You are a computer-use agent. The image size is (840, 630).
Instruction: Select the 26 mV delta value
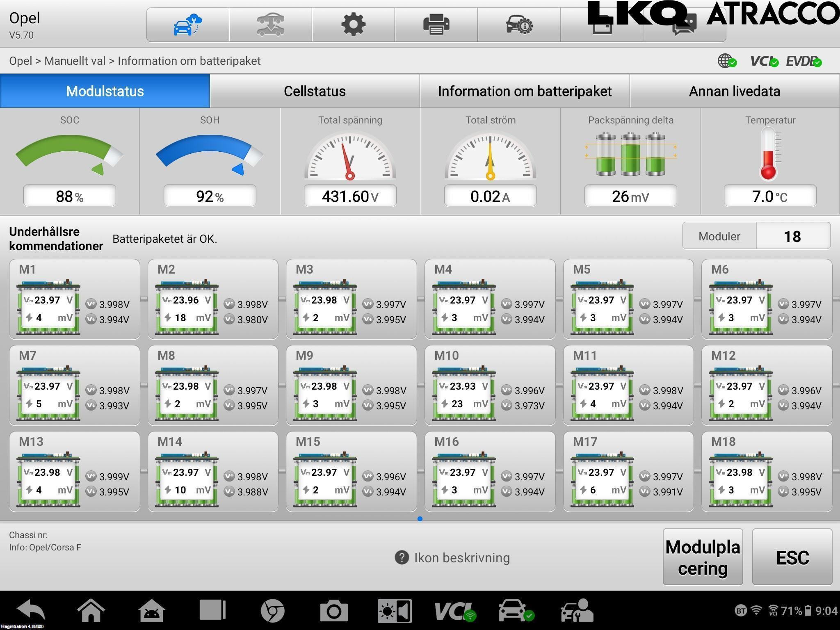click(x=630, y=196)
